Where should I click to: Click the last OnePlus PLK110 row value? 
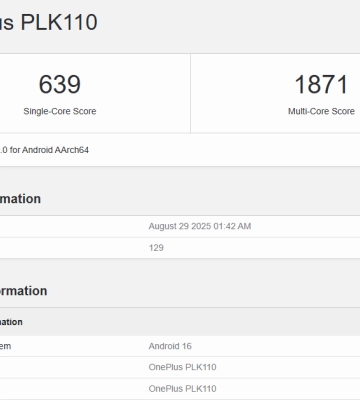(x=182, y=389)
